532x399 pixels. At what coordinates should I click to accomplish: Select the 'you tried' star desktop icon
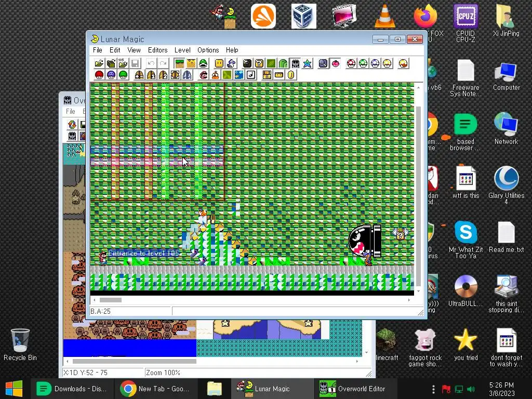click(465, 345)
